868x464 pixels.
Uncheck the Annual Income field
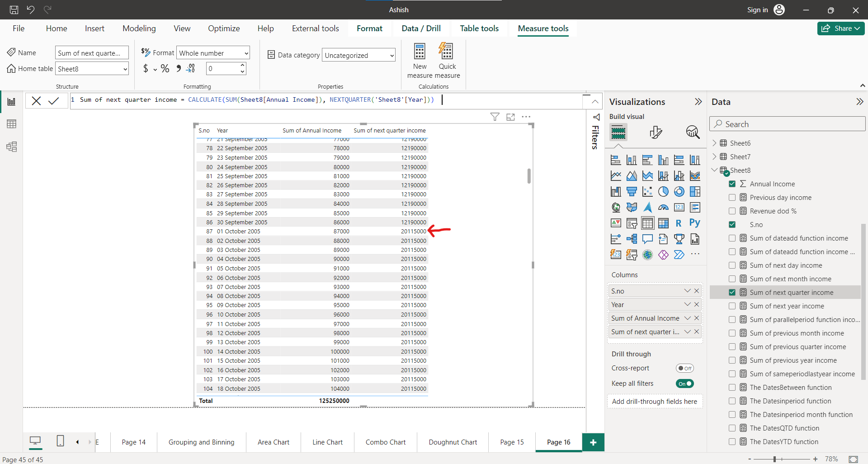click(731, 184)
